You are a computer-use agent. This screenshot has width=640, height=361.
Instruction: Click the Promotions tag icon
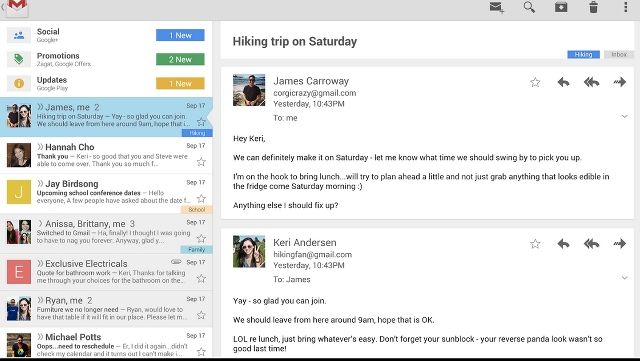pyautogui.click(x=19, y=59)
